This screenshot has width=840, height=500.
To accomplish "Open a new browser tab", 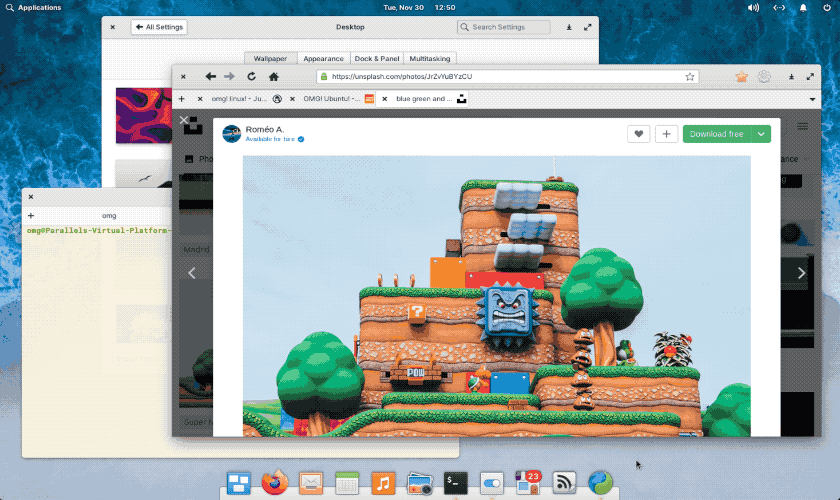I will 182,99.
